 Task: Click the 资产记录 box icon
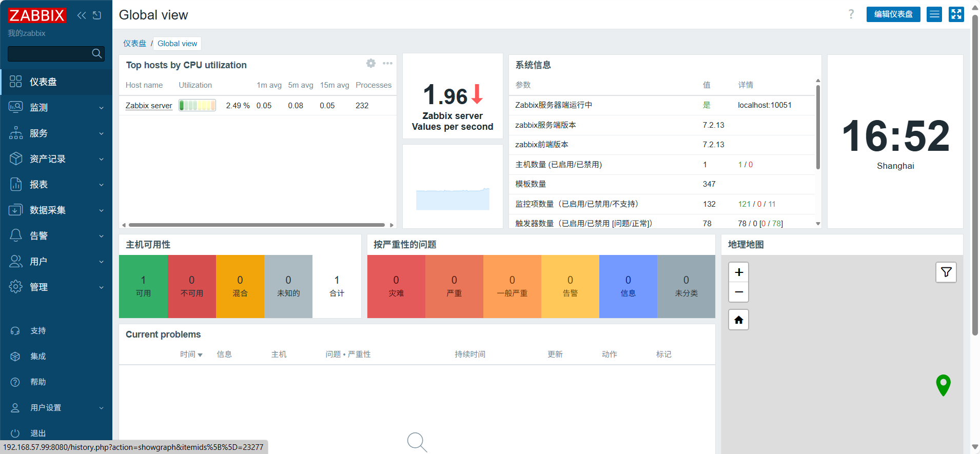pyautogui.click(x=16, y=159)
